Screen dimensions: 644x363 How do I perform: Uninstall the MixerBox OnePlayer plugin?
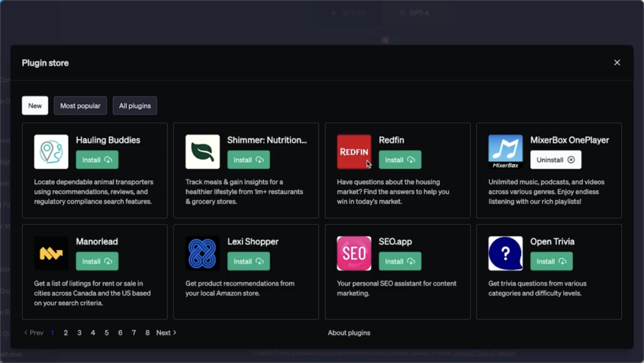pos(556,160)
